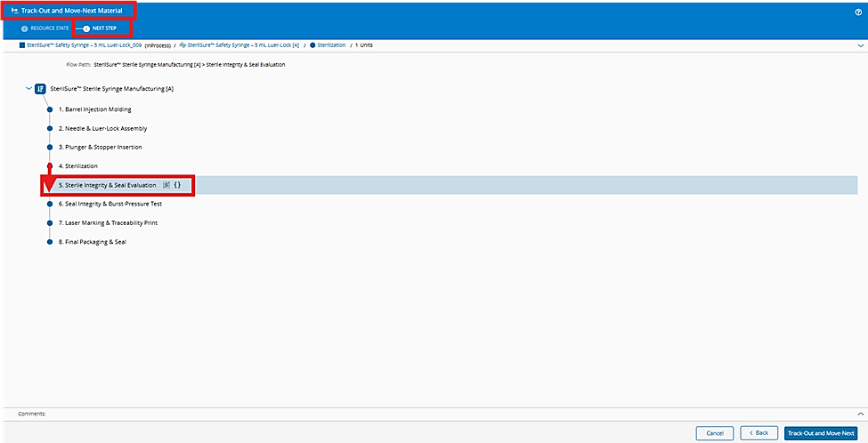The height and width of the screenshot is (443, 868).
Task: Click the Cancel button
Action: click(x=715, y=433)
